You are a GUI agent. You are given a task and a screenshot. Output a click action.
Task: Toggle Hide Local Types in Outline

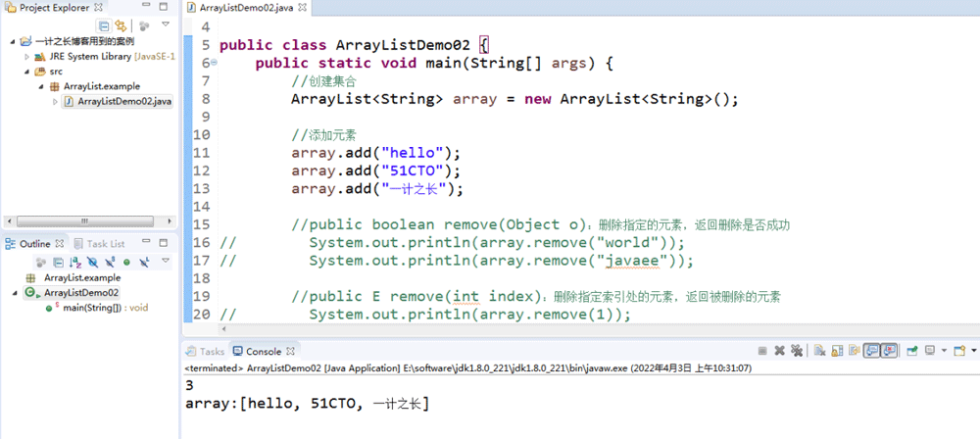144,262
